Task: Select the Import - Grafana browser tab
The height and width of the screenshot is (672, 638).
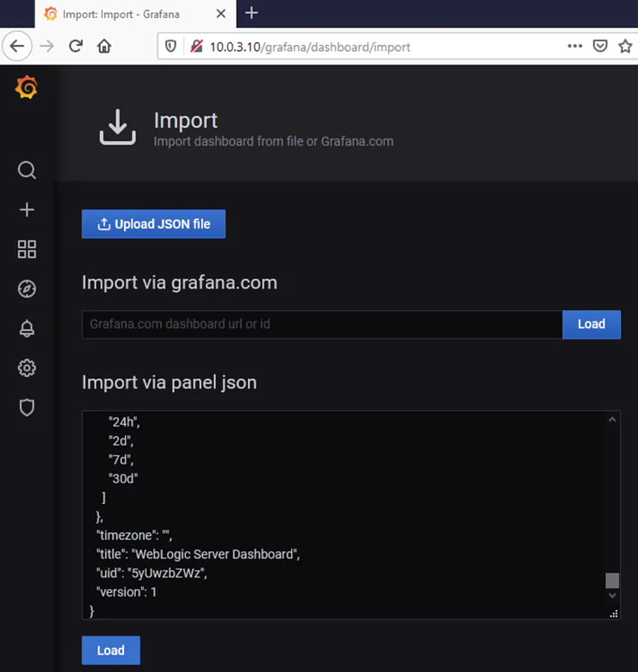Action: click(135, 14)
